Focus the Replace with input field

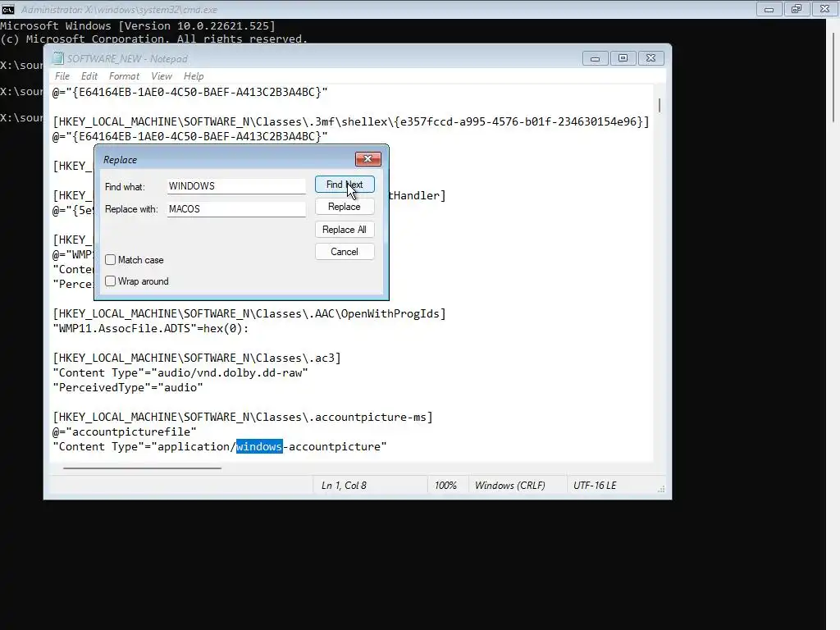point(236,209)
